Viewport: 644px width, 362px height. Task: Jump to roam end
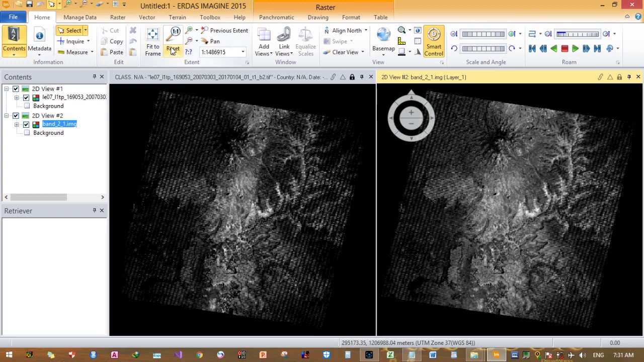tap(597, 49)
